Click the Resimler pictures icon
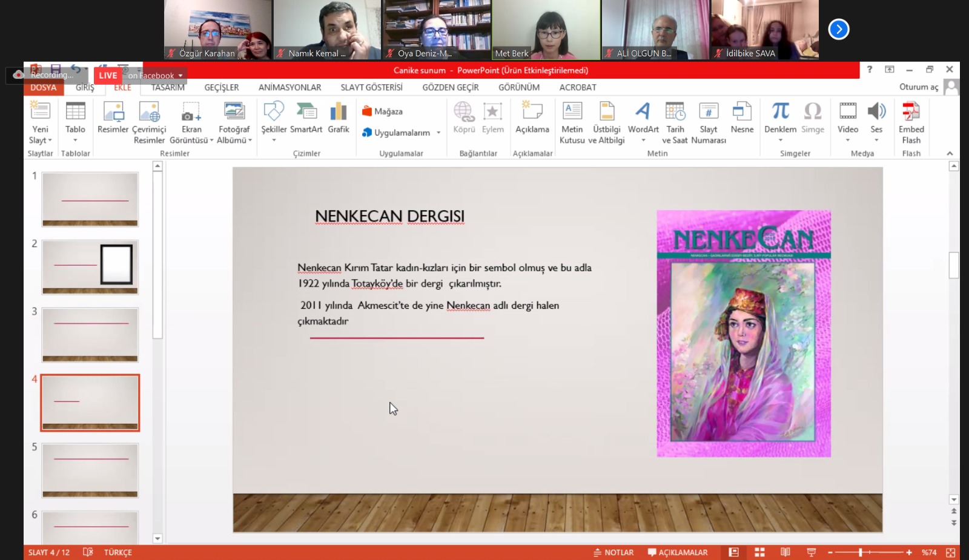Viewport: 969px width, 560px height. [x=113, y=117]
